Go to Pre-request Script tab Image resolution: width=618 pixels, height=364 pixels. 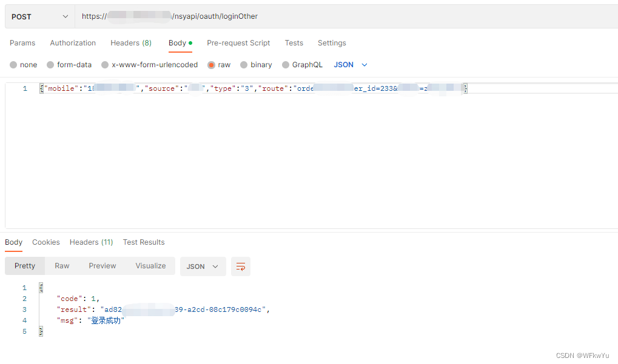238,43
